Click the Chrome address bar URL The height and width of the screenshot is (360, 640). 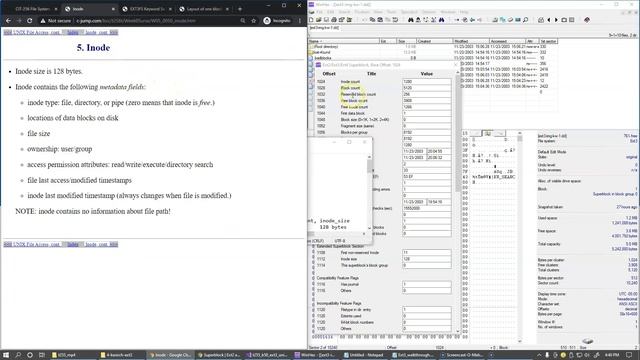pyautogui.click(x=136, y=20)
